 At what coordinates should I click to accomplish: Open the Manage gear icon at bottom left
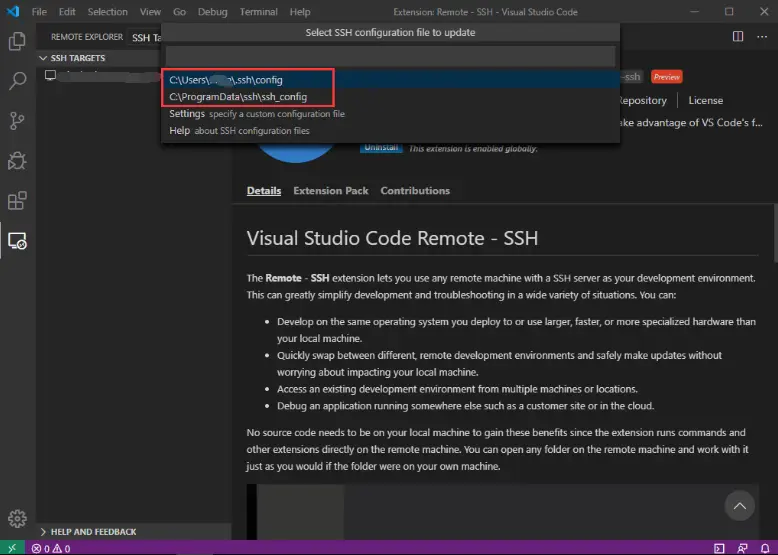point(17,518)
